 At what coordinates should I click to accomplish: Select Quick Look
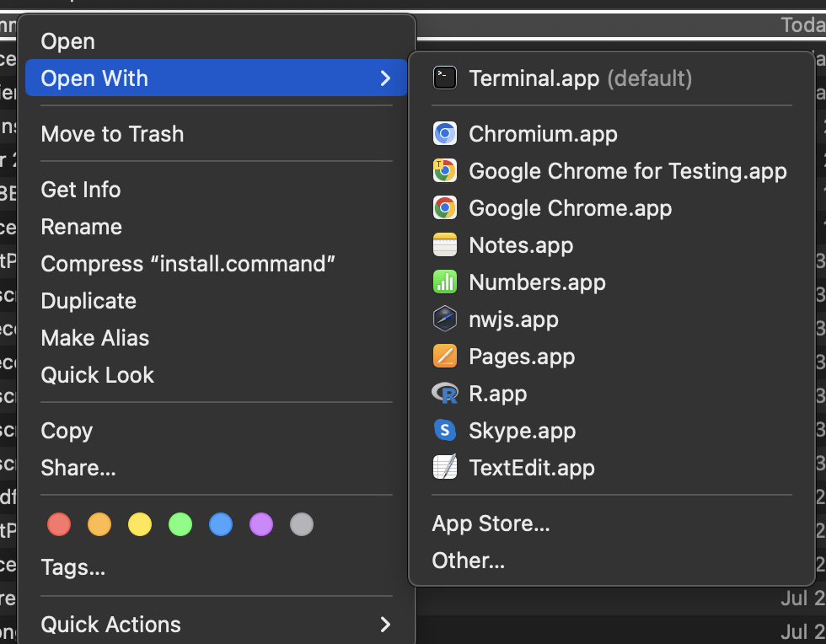(216, 375)
